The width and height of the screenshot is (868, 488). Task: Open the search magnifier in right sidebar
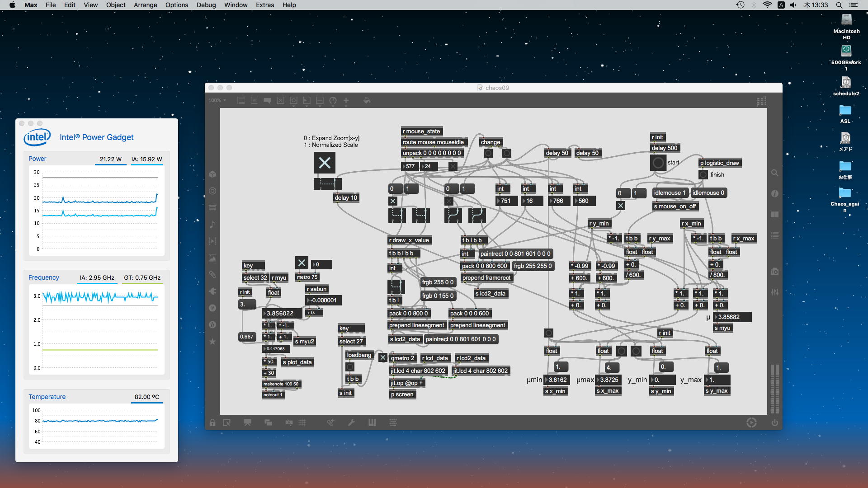point(775,173)
